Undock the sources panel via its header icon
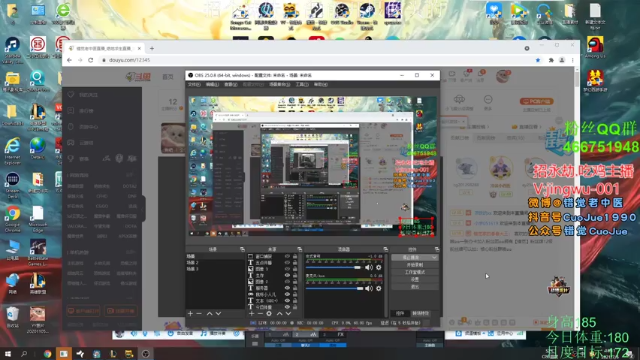 pos(300,249)
